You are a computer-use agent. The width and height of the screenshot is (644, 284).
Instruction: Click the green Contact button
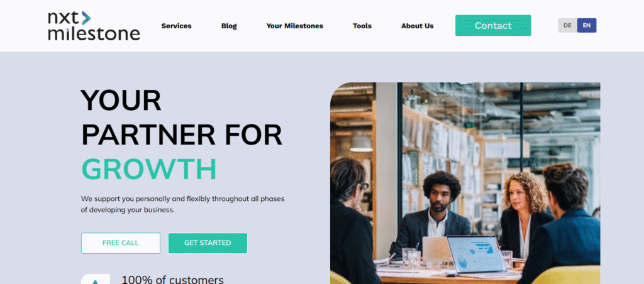[x=493, y=25]
